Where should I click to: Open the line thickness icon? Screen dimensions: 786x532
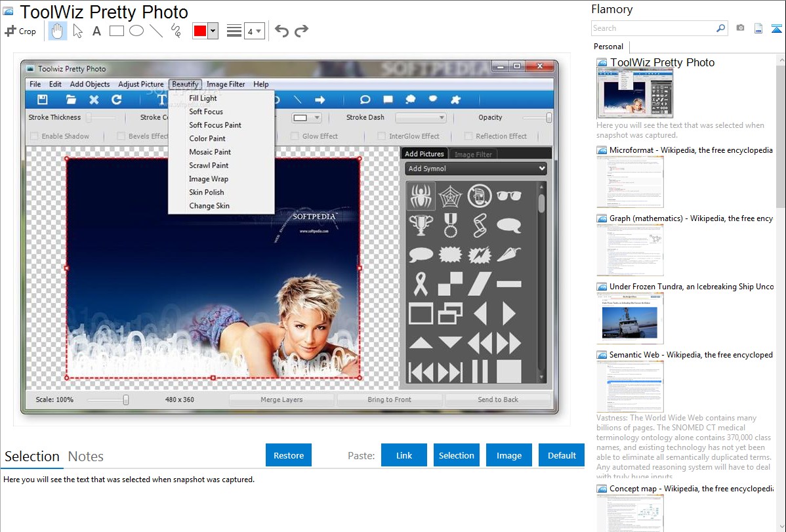[234, 31]
